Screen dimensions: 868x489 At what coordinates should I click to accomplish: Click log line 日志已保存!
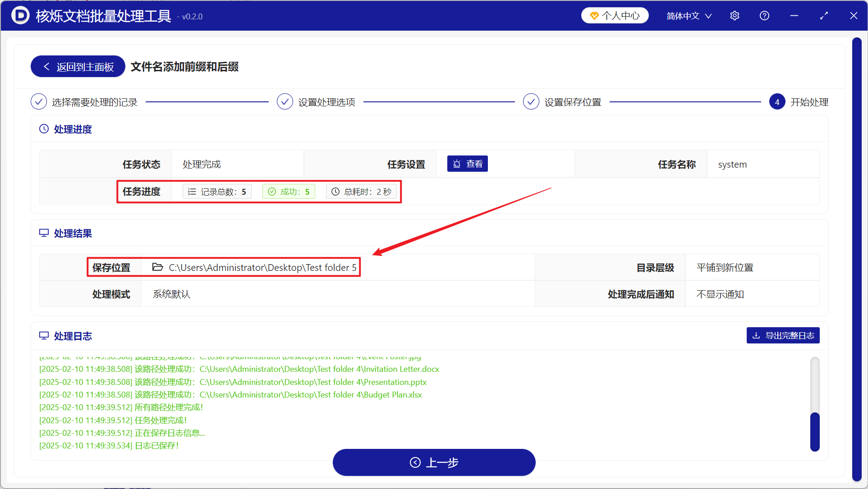109,445
